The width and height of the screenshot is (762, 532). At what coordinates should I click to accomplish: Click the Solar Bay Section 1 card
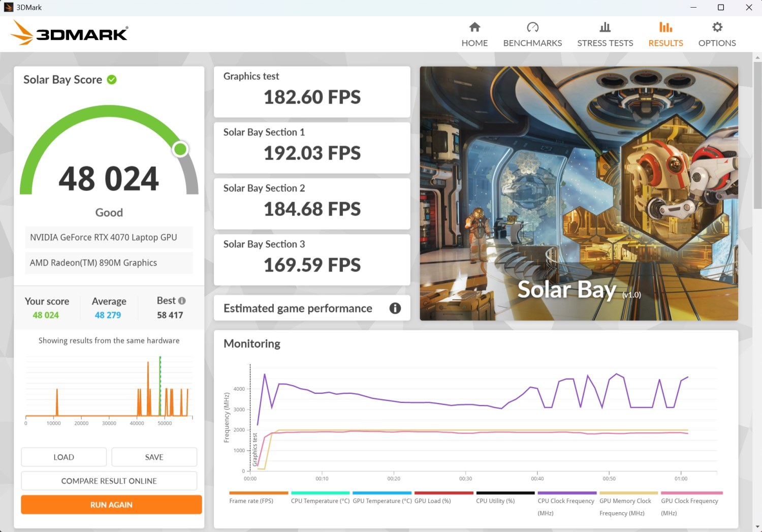pyautogui.click(x=312, y=148)
